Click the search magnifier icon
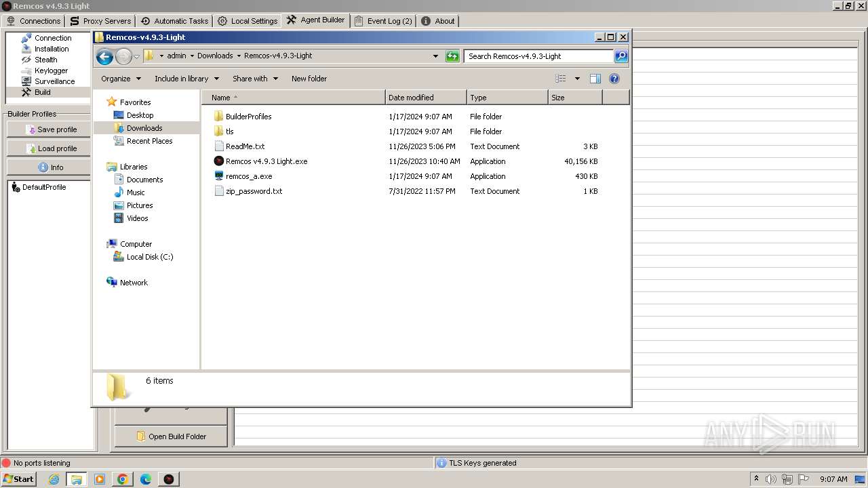Image resolution: width=868 pixels, height=488 pixels. click(x=621, y=56)
